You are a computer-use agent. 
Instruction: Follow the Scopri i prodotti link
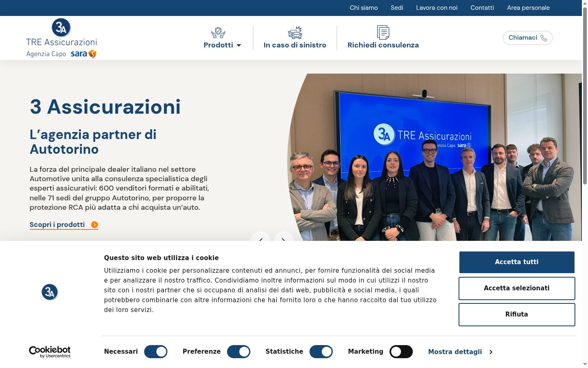[64, 224]
